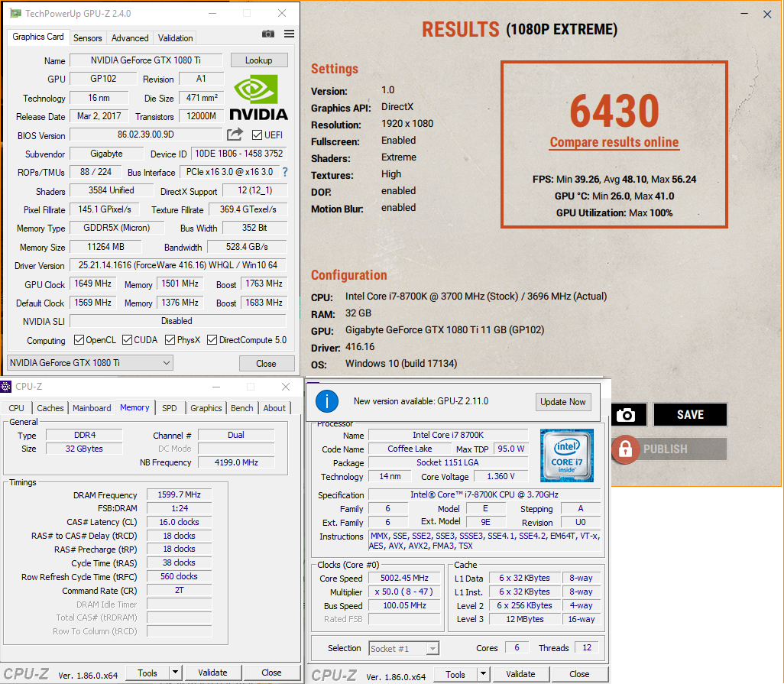Toggle the PhysX checkbox

coord(170,340)
